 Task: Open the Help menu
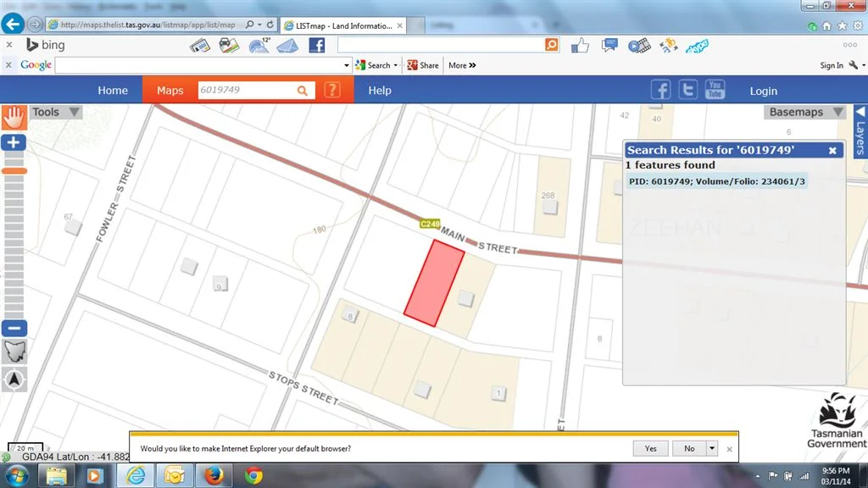pos(378,89)
